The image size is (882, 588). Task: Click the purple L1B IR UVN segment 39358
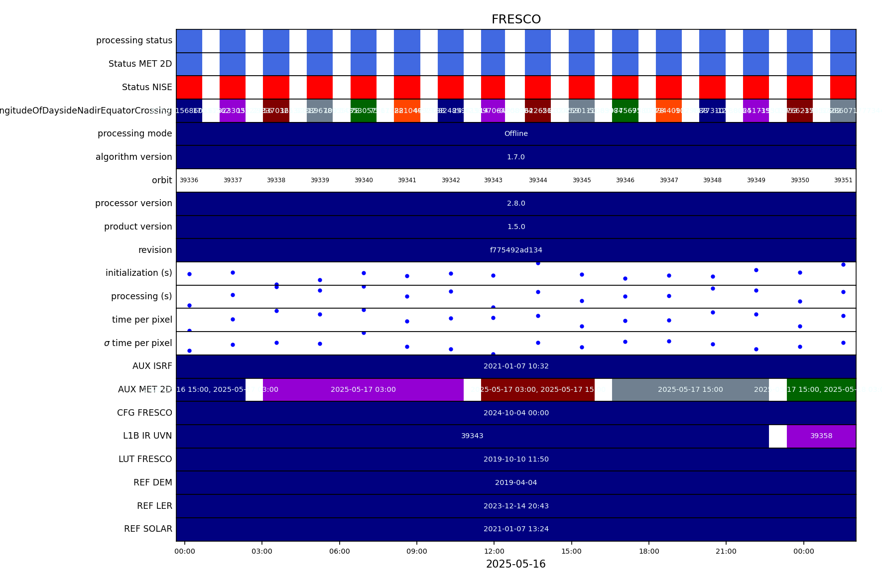pyautogui.click(x=821, y=436)
